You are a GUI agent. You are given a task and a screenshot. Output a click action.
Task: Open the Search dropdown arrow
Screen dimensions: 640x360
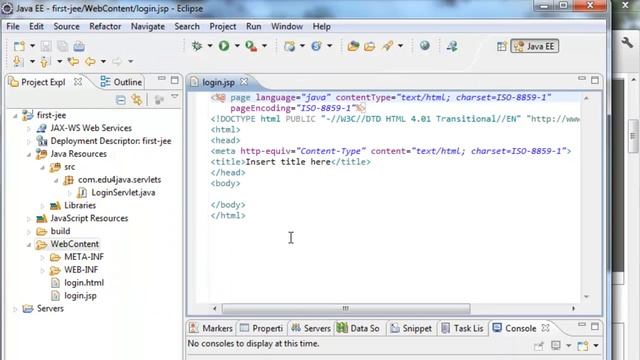(x=400, y=46)
